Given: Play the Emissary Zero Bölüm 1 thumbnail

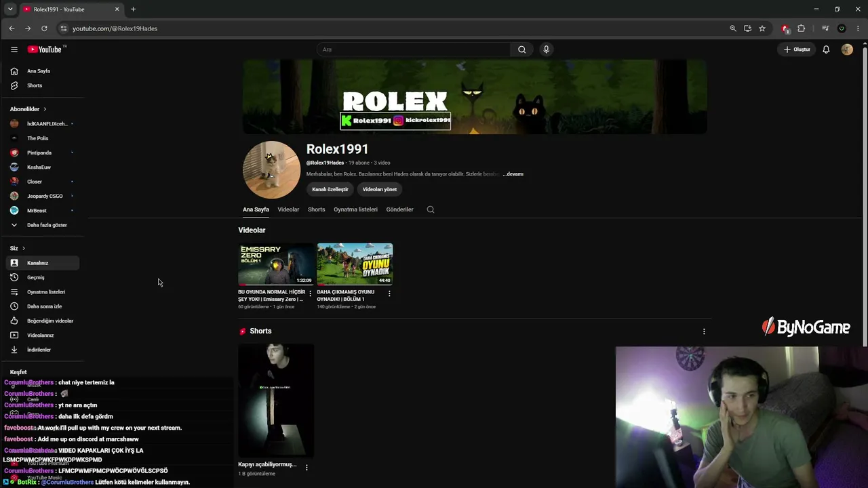Looking at the screenshot, I should 276,264.
